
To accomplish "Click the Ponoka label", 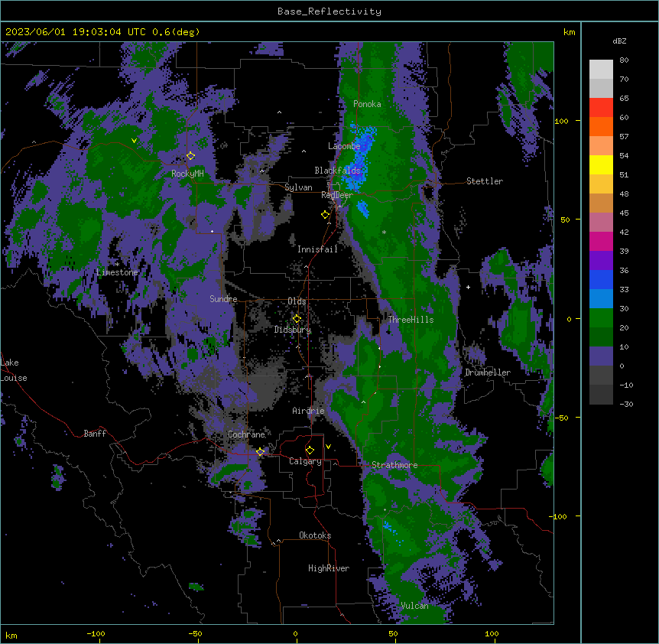I will [367, 104].
